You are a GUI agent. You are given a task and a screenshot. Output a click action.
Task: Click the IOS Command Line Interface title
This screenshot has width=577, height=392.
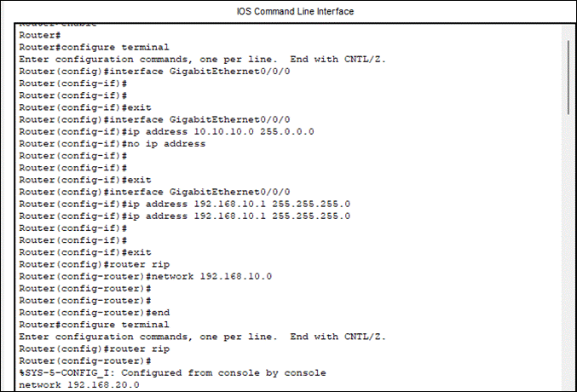point(295,11)
